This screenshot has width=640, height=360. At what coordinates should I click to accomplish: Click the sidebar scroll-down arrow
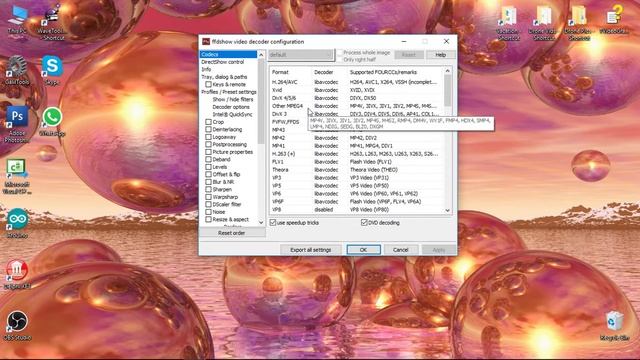pyautogui.click(x=261, y=222)
